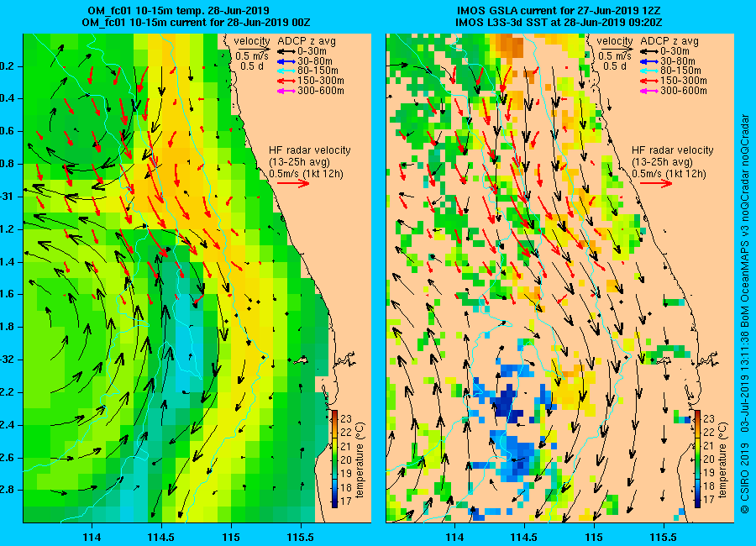The image size is (756, 546).
Task: Click longitude label 114.5 under right map
Action: tap(524, 537)
